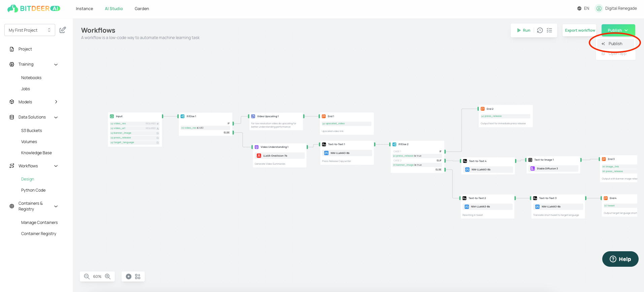
Task: Click the add node plus icon
Action: tap(129, 277)
